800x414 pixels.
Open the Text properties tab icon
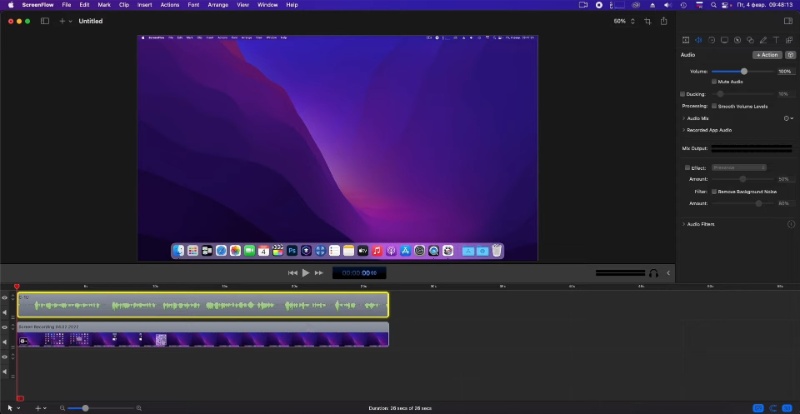click(x=776, y=40)
